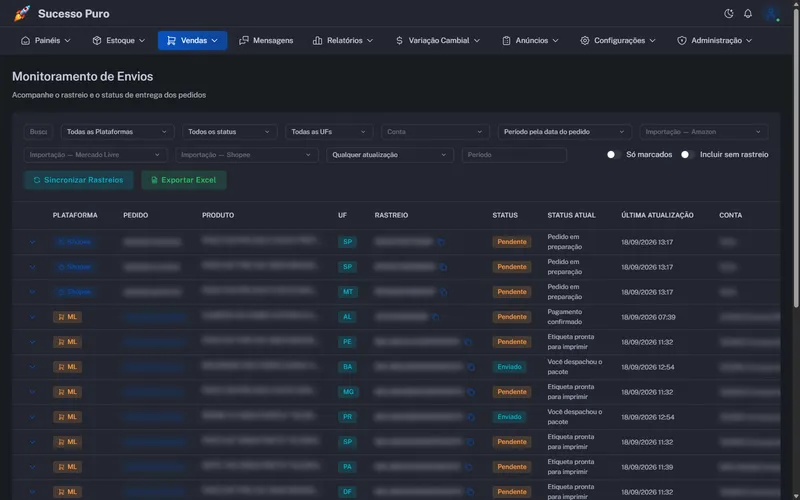Open the Todas as Plataformas dropdown
Screen dimensions: 800x500
point(117,132)
